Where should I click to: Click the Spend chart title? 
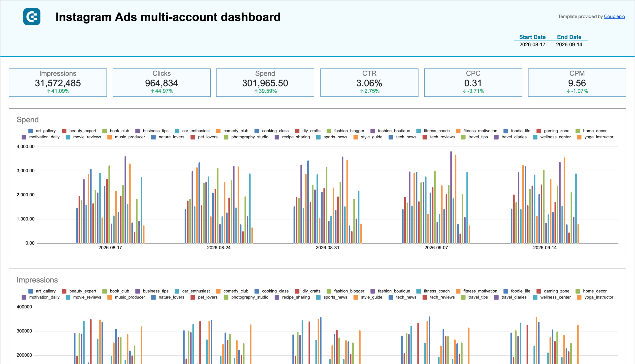click(28, 120)
